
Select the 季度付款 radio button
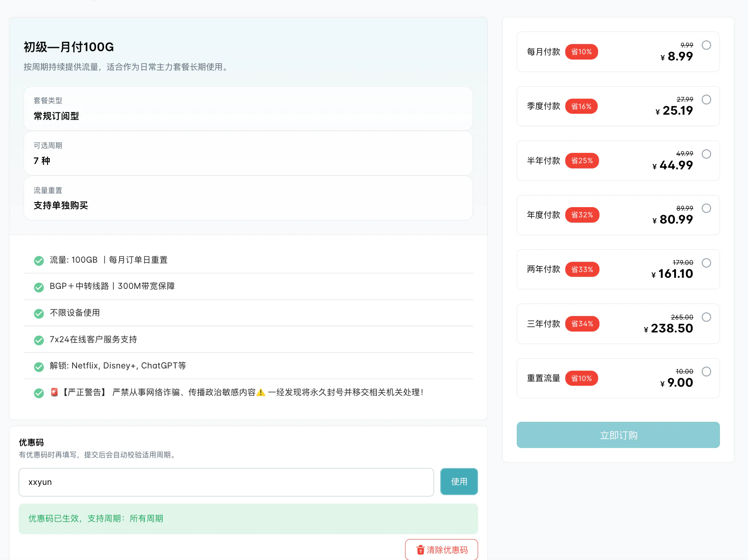(x=706, y=100)
